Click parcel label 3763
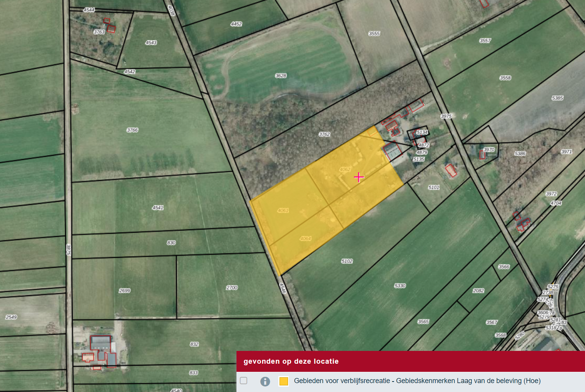The image size is (585, 392). tap(99, 32)
